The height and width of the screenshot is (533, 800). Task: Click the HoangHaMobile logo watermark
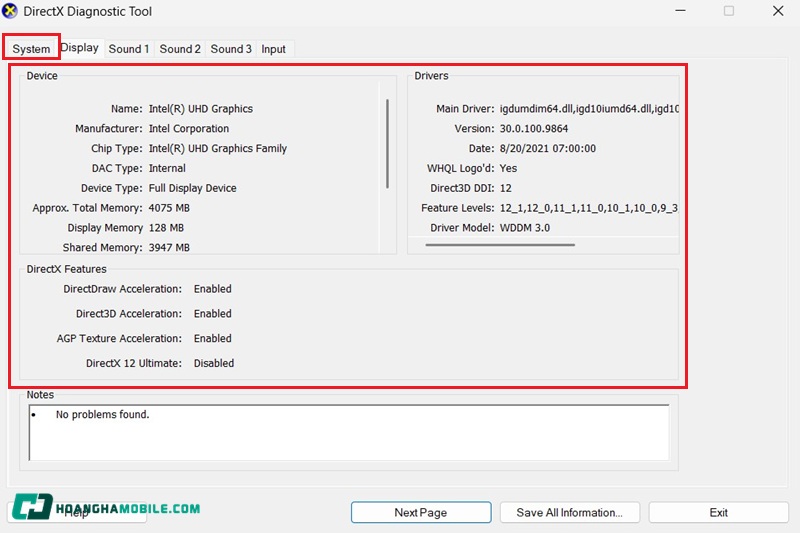coord(106,509)
